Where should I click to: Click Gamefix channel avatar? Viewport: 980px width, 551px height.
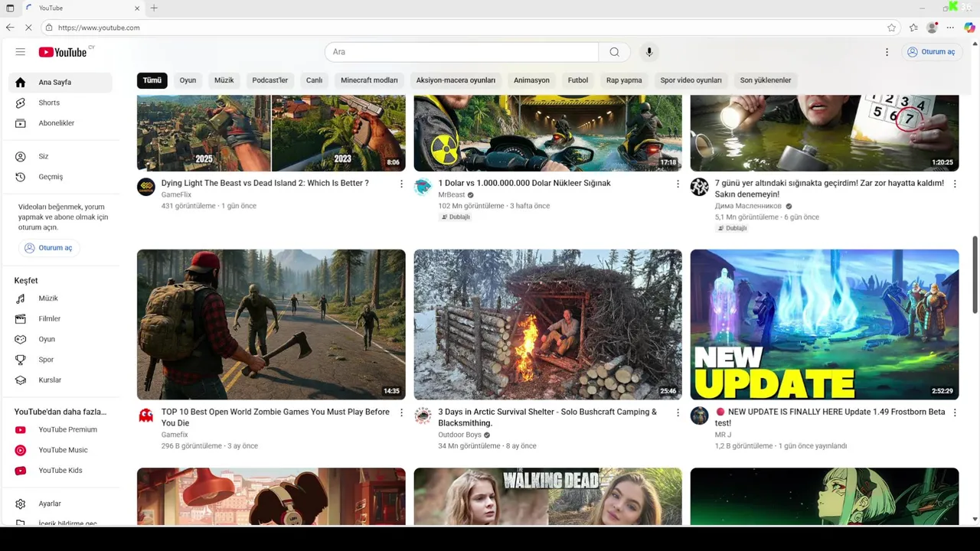[146, 416]
